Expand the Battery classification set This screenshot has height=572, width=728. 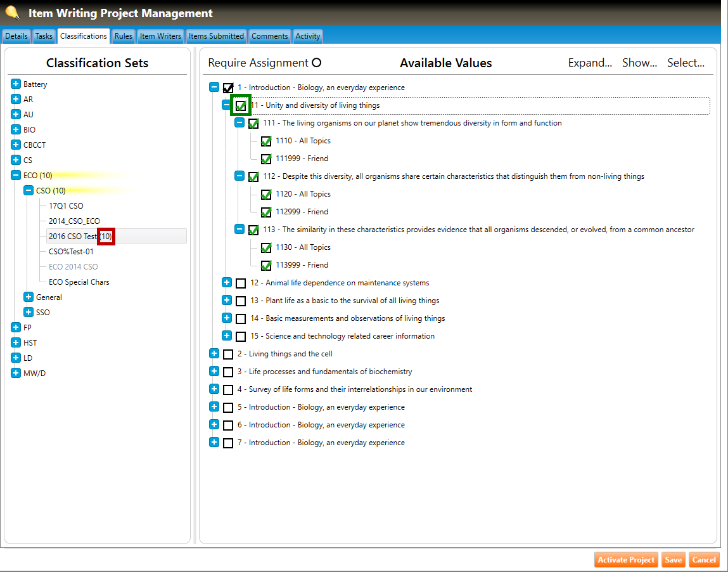coord(16,84)
